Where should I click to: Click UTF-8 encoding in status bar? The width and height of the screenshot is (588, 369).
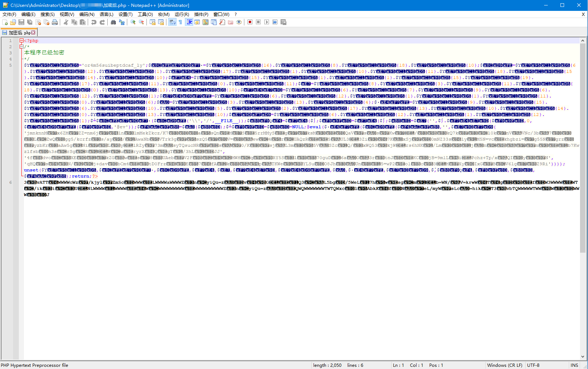coord(533,365)
